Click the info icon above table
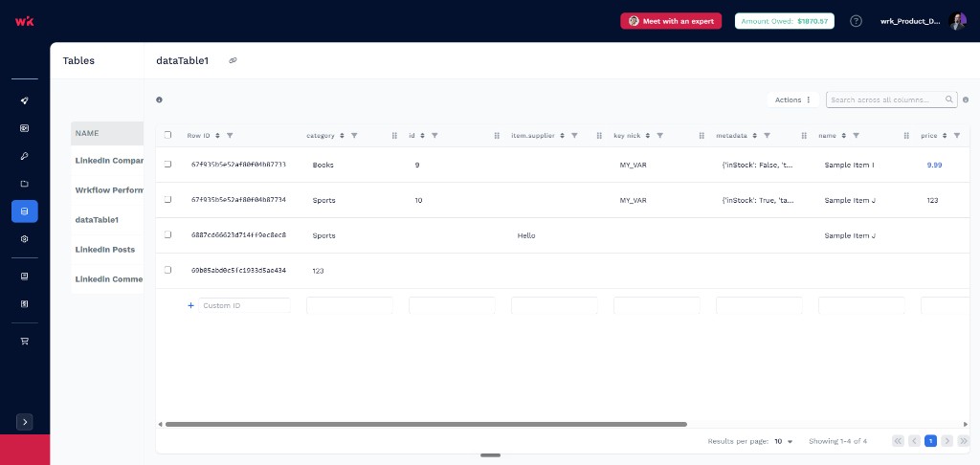 [160, 100]
